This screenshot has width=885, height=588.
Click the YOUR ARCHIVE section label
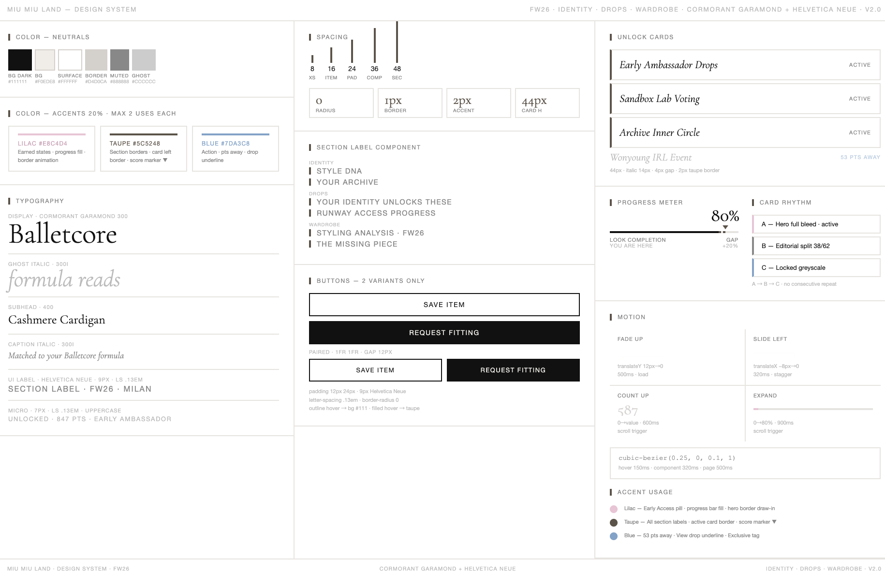(x=347, y=182)
